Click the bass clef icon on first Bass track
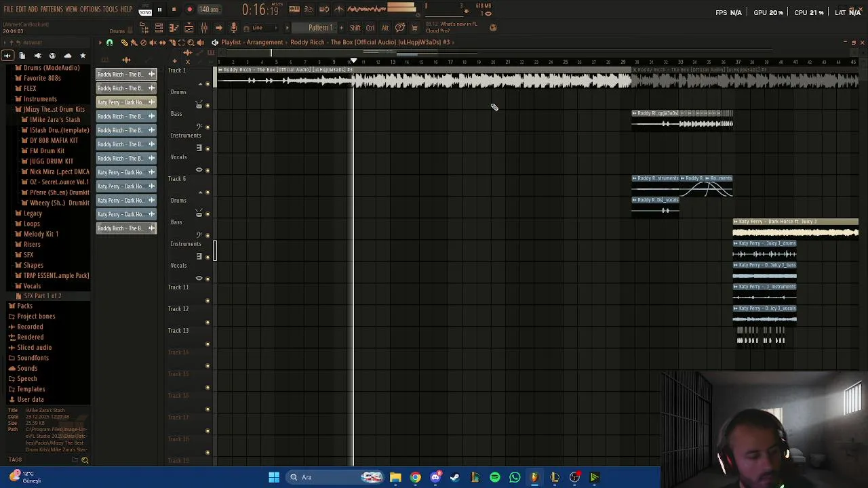Viewport: 868px width, 488px height. pos(199,127)
